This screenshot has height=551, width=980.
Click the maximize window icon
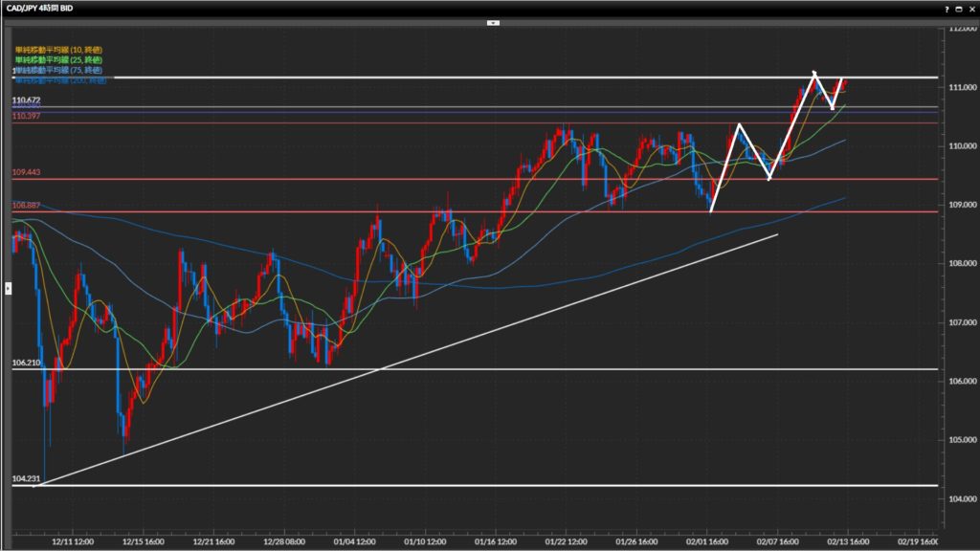coord(959,8)
